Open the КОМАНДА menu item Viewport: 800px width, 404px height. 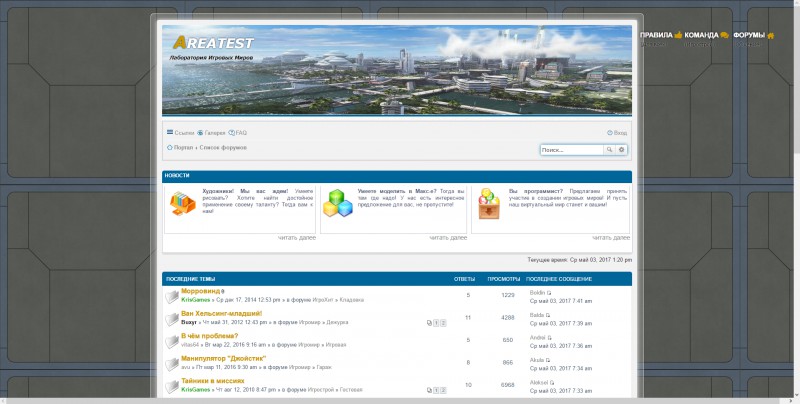[x=701, y=35]
